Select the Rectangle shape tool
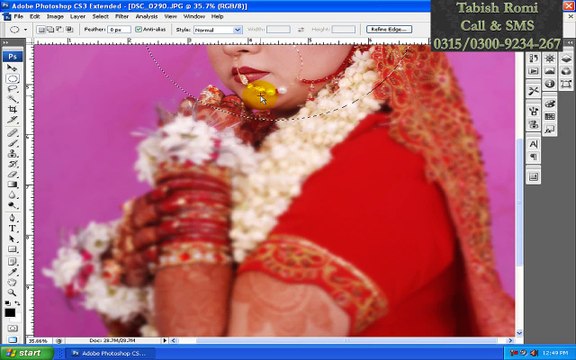This screenshot has width=576, height=360. pyautogui.click(x=12, y=249)
